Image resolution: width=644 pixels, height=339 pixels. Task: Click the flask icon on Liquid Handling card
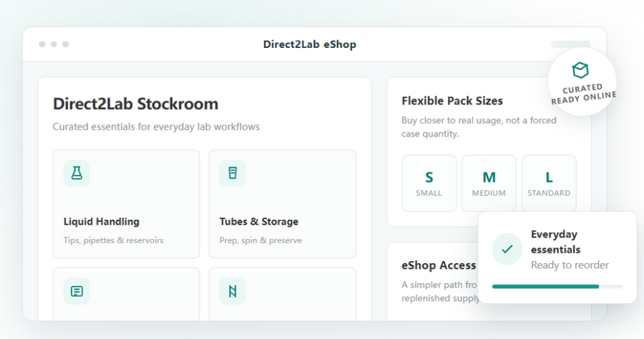pyautogui.click(x=77, y=173)
